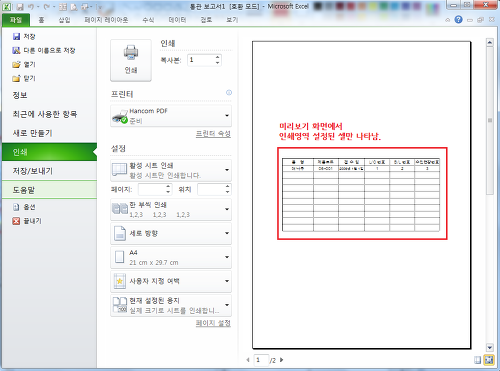Viewport: 500px width, 371px height.
Task: Toggle the Show Margins icon at bottom right
Action: click(x=478, y=360)
